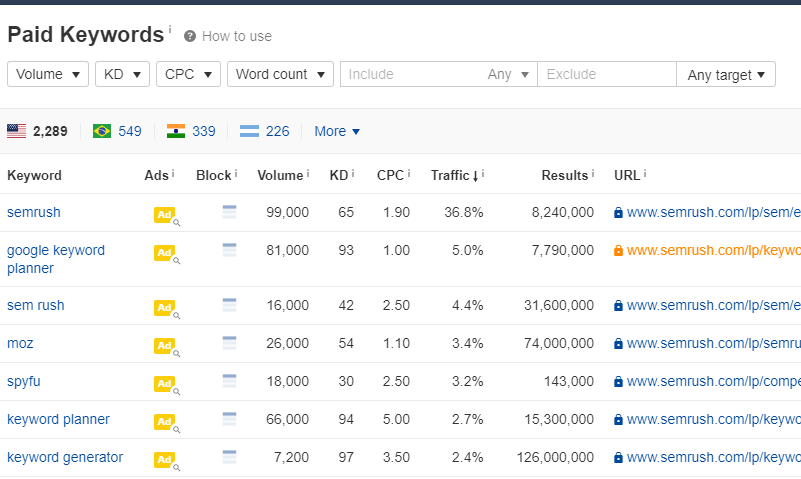
Task: Click the info icon next to Results column header
Action: (x=593, y=174)
